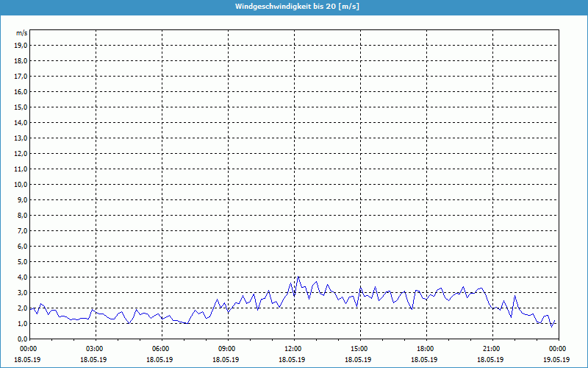Screen dimensions: 588x368
Task: Select the 09:00 time marker
Action: click(x=227, y=349)
